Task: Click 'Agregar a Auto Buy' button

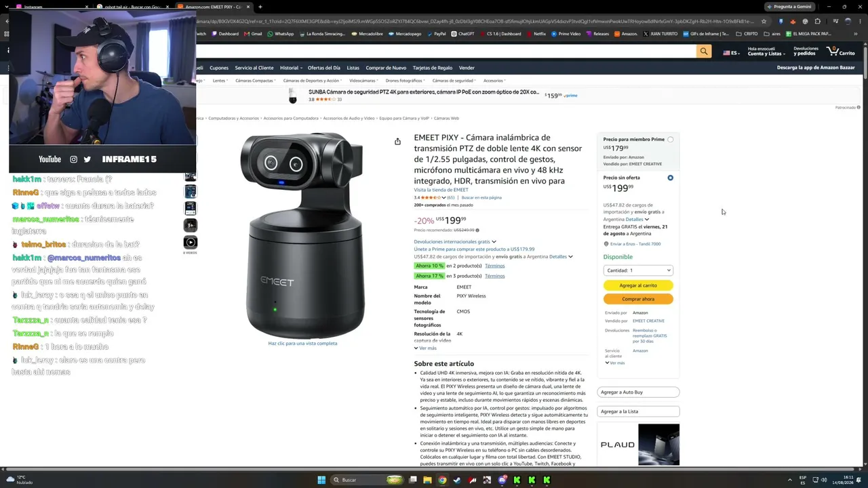Action: (638, 392)
